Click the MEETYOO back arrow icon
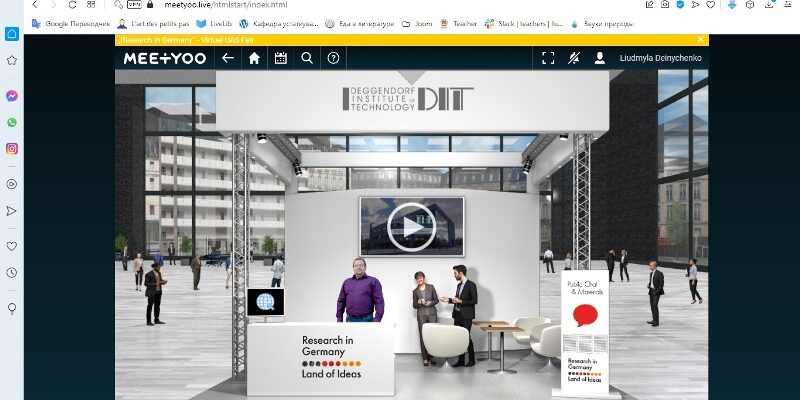This screenshot has height=400, width=800. [228, 58]
